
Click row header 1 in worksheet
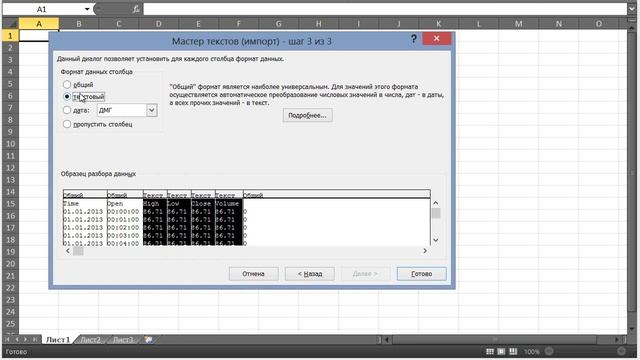coord(11,36)
